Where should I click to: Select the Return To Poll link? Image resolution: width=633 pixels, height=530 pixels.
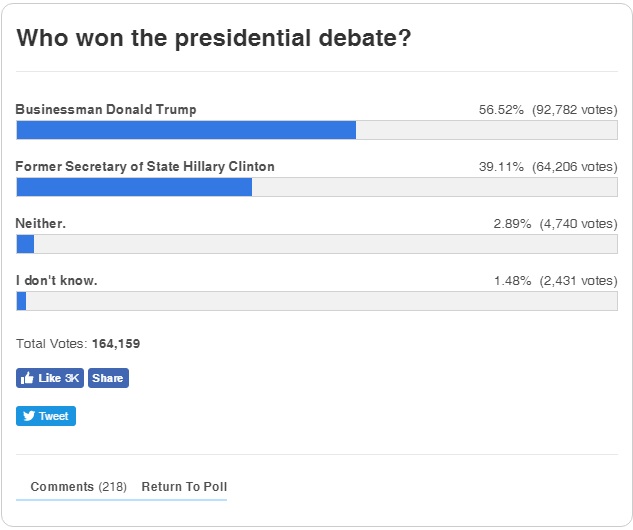point(184,486)
